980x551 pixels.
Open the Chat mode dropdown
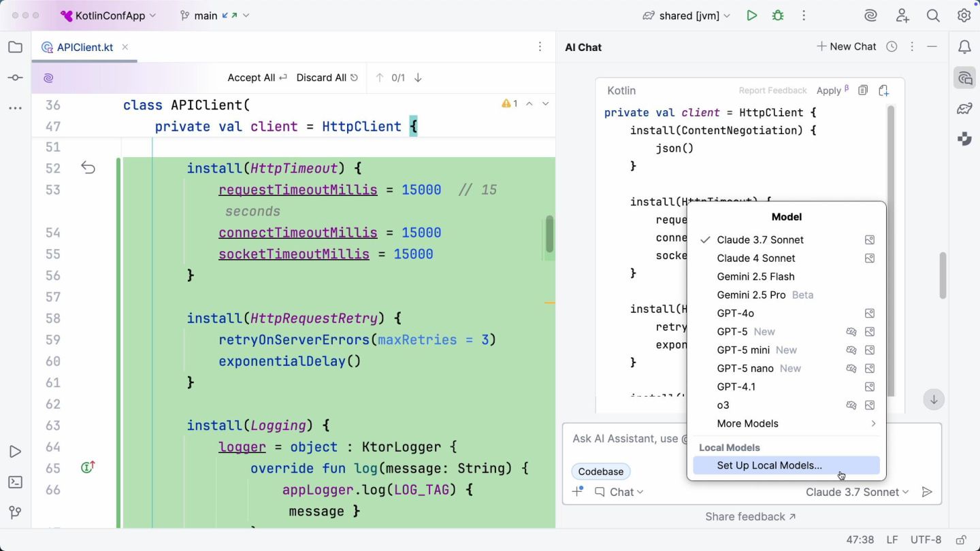tap(619, 492)
